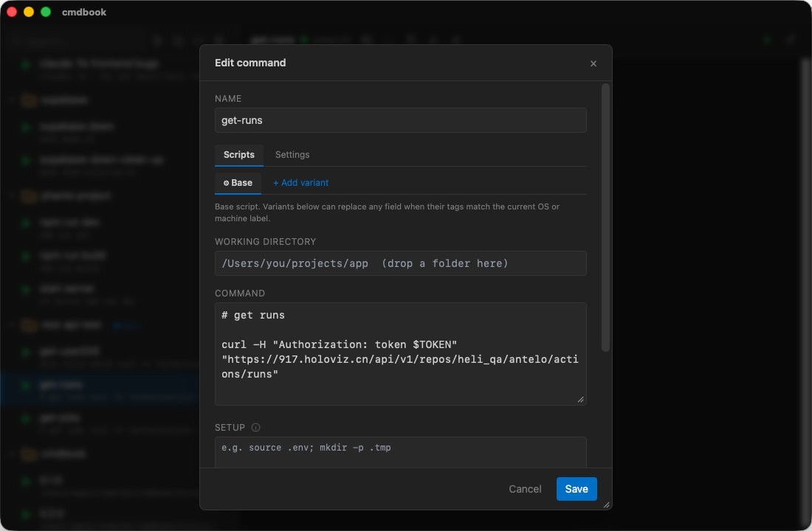Open the Settings tab
Viewport: 812px width, 531px height.
292,155
